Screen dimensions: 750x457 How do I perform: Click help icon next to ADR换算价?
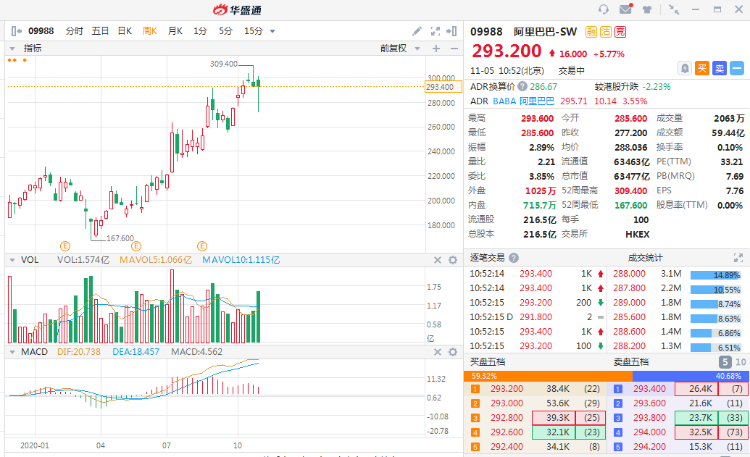522,87
